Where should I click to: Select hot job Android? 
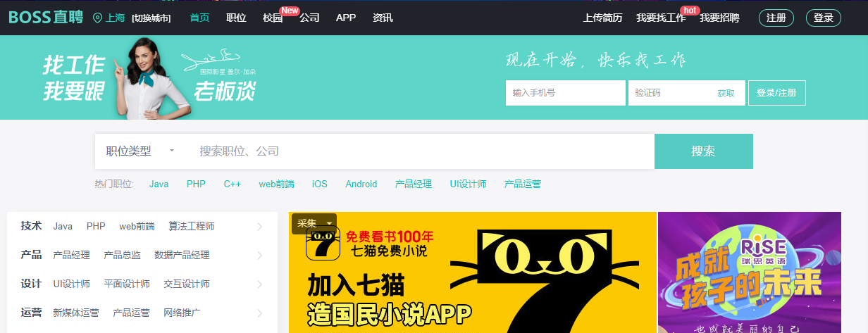pyautogui.click(x=361, y=184)
